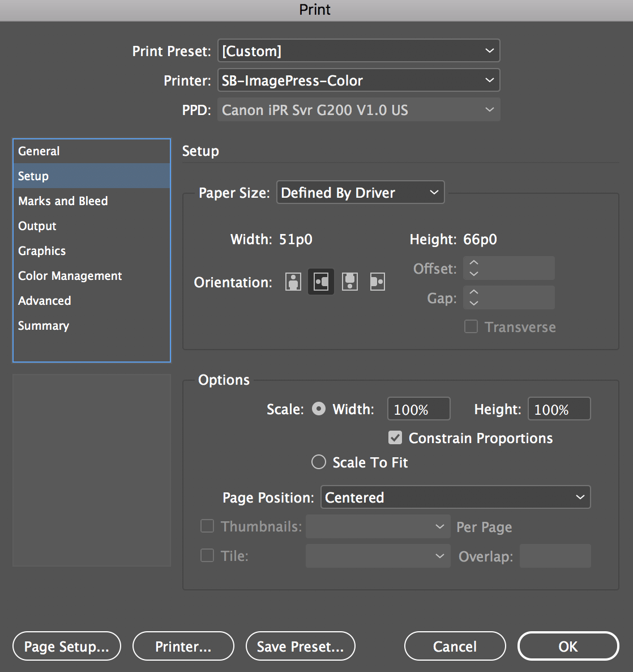
Task: Enable the Scale To Fit option
Action: click(318, 462)
